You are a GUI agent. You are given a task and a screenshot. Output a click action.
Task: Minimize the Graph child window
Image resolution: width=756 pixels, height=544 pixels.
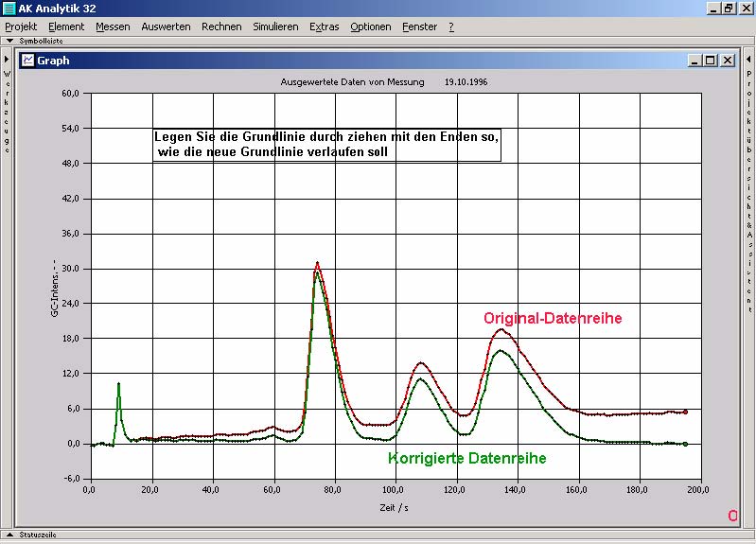[x=694, y=60]
